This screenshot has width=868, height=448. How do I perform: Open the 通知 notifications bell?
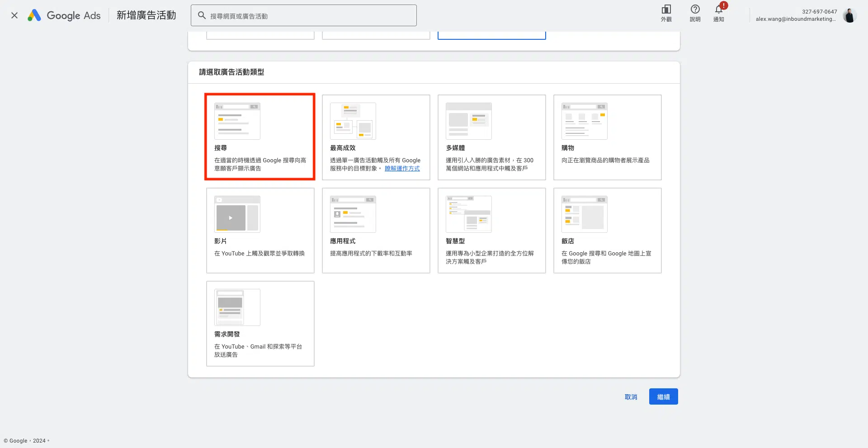[719, 13]
